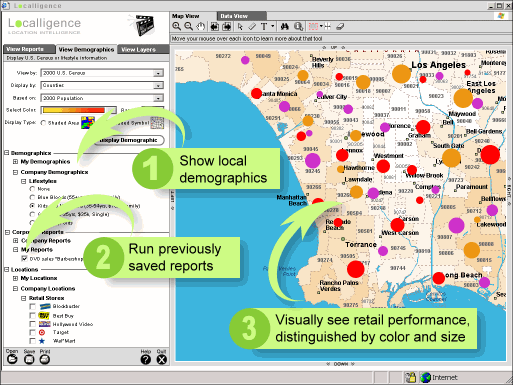Screen dimensions: 513x385
Task: Pick the ruler measure tool
Action: 252,26
